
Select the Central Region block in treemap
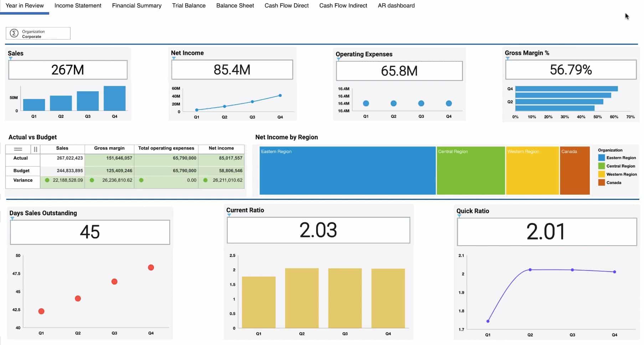click(470, 171)
